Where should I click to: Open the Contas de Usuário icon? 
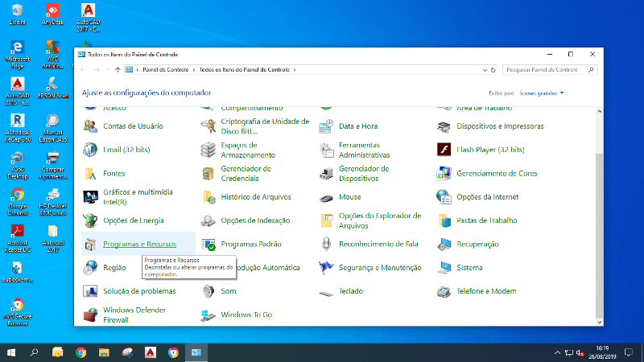tap(90, 126)
